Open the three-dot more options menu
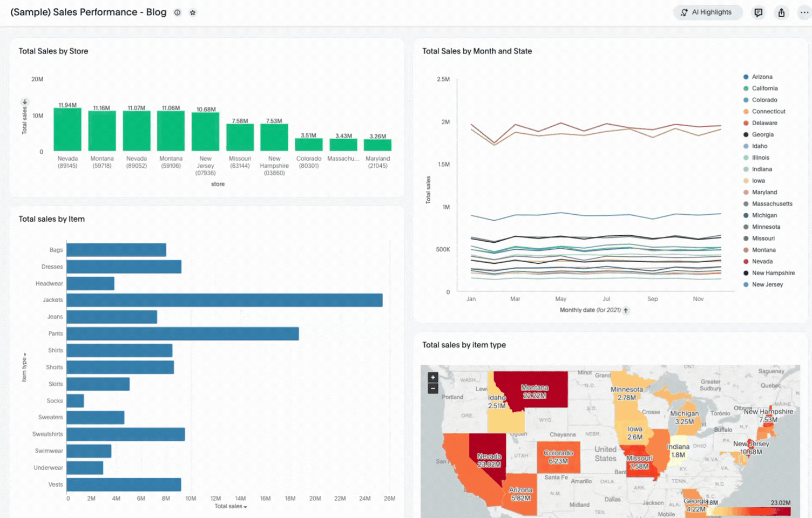Image resolution: width=812 pixels, height=518 pixels. pyautogui.click(x=804, y=12)
